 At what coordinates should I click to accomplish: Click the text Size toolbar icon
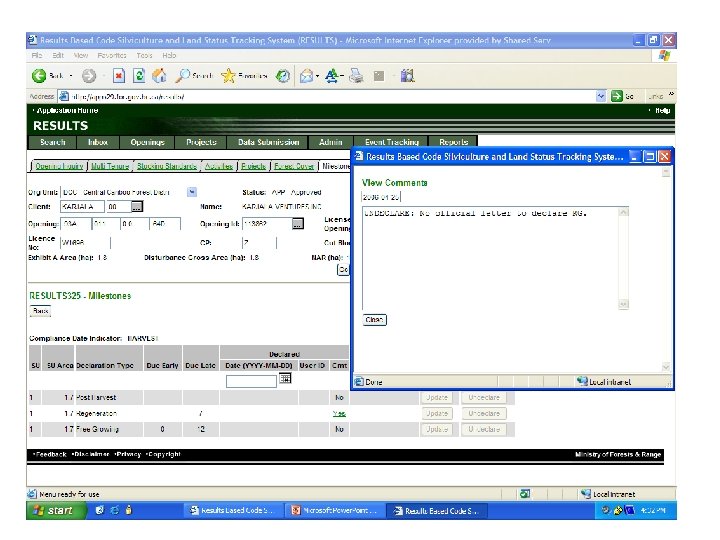coord(332,76)
